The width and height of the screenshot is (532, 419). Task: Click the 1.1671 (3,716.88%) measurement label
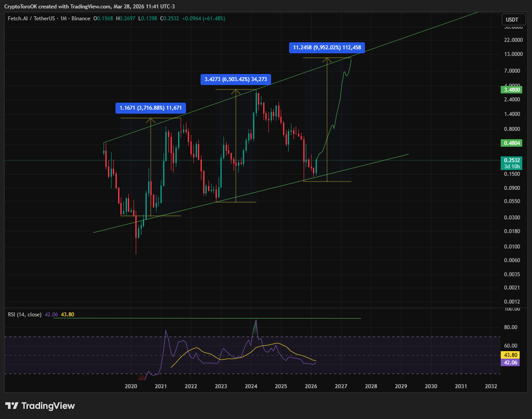coord(151,108)
